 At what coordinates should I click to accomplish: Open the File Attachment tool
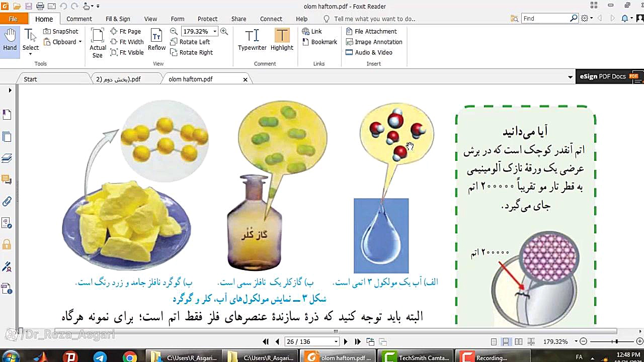point(371,31)
